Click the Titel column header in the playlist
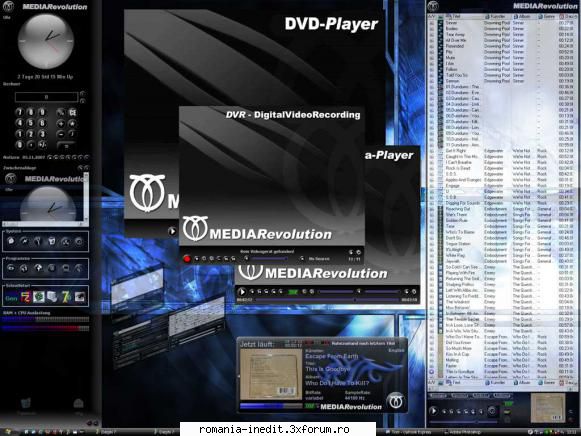The height and width of the screenshot is (436, 581). pos(463,17)
